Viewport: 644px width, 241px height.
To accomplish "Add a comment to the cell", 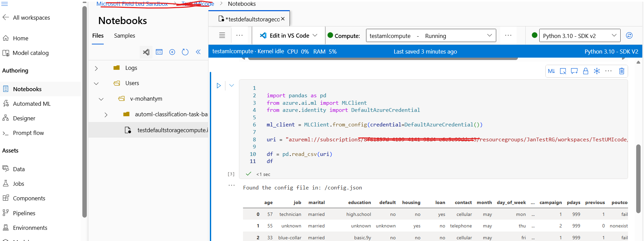I will coord(574,71).
